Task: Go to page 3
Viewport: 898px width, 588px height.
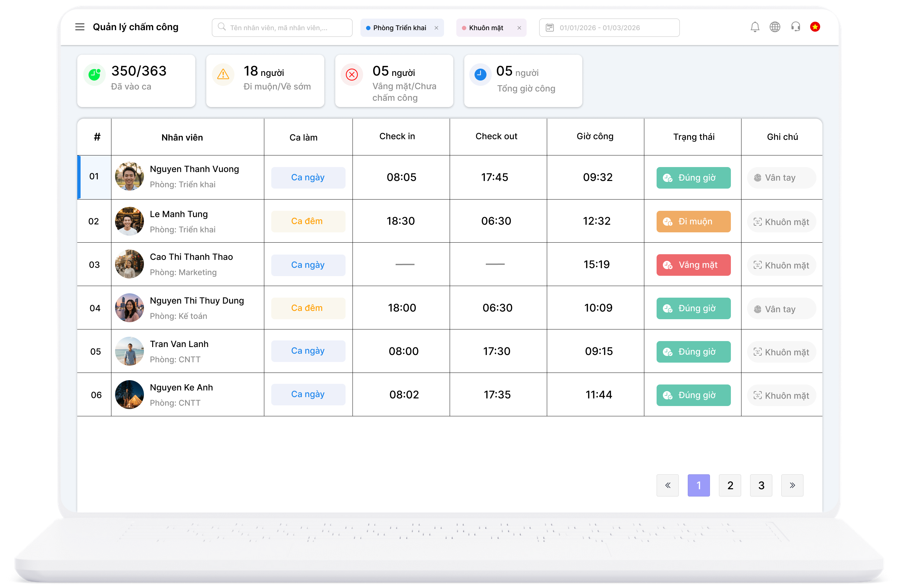Action: click(761, 485)
